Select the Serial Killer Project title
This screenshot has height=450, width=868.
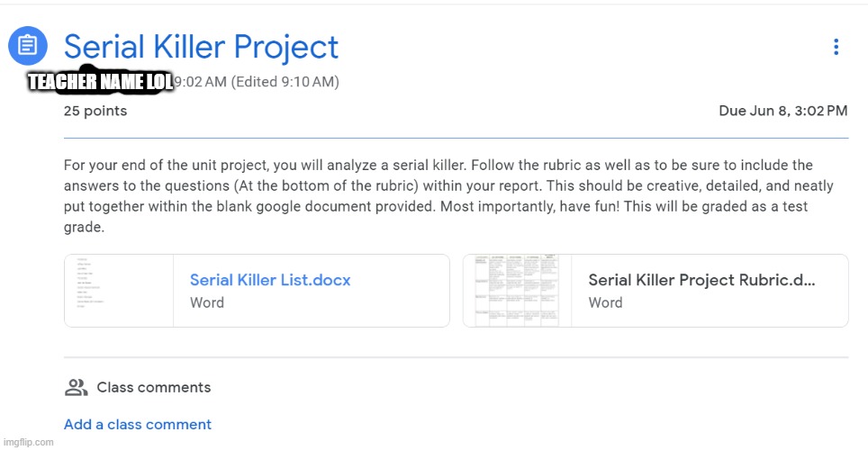(x=202, y=47)
